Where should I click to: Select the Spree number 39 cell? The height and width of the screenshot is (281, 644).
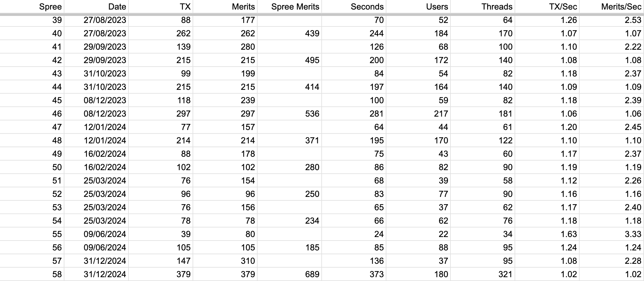(32, 20)
